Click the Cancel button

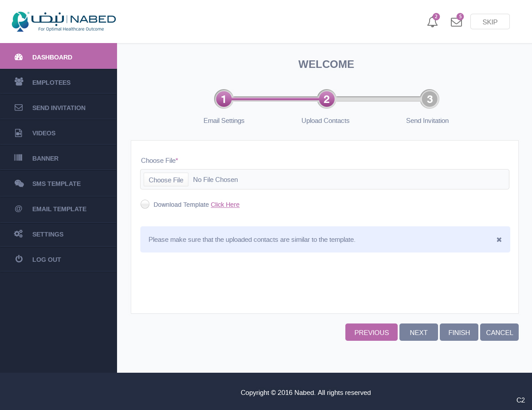point(499,332)
